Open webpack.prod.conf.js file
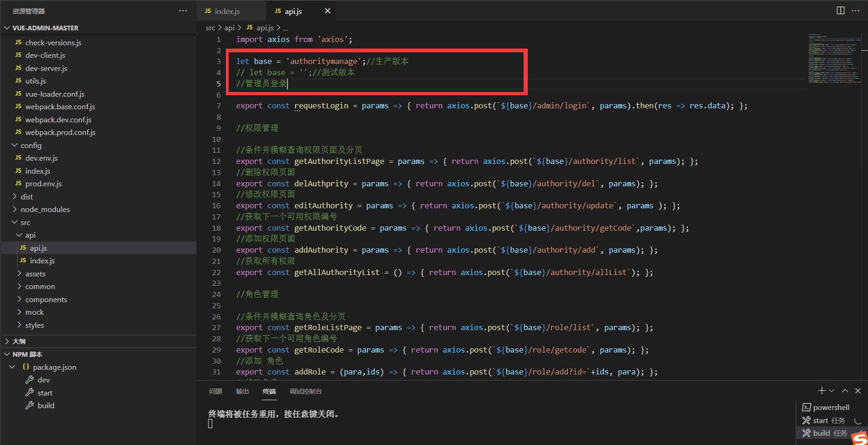The image size is (868, 445). pos(60,132)
